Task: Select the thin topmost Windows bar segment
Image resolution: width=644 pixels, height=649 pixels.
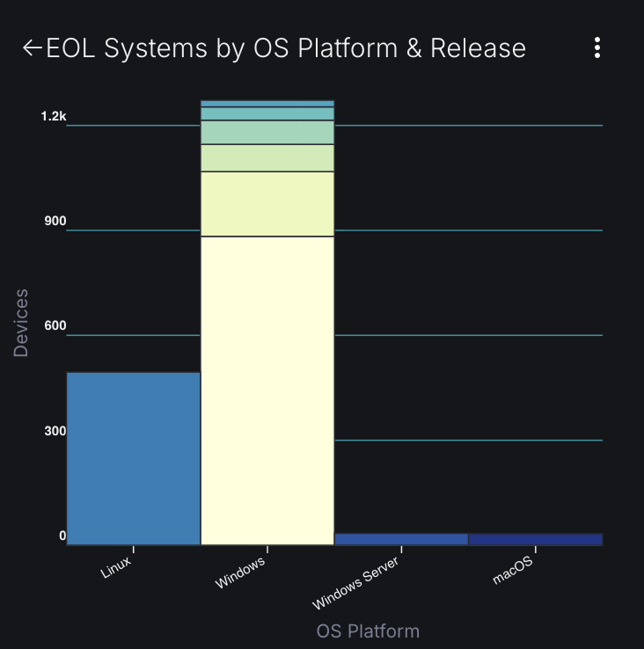Action: (267, 104)
